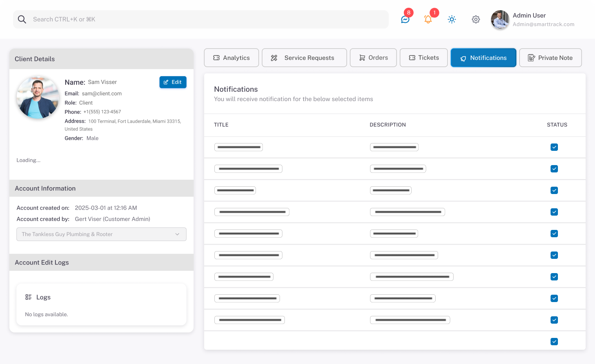Toggle the light/dark theme sun icon

pos(452,20)
